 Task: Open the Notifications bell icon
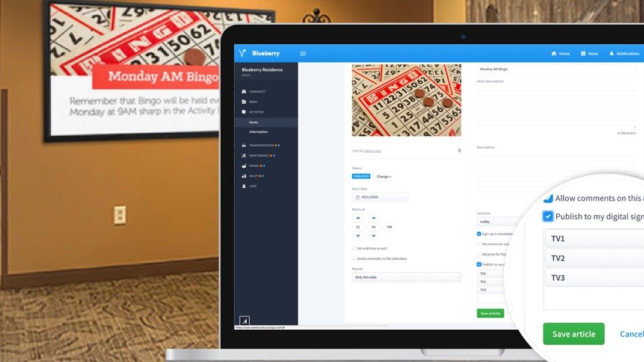coord(612,54)
